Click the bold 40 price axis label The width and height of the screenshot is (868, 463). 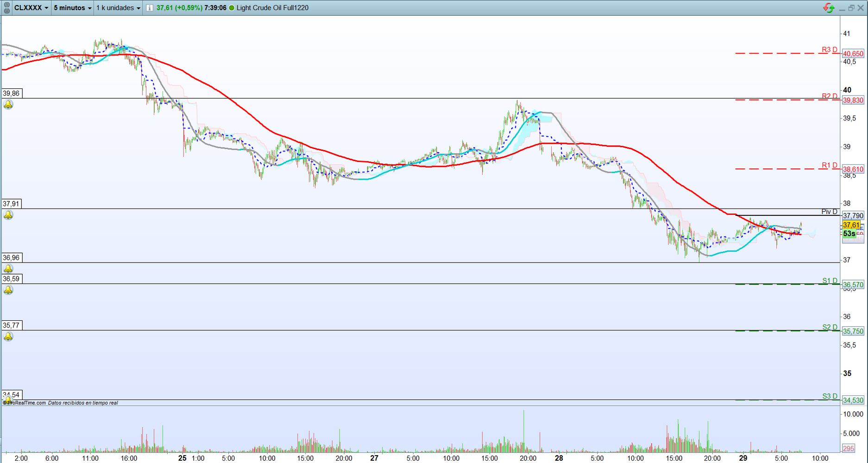click(x=847, y=90)
